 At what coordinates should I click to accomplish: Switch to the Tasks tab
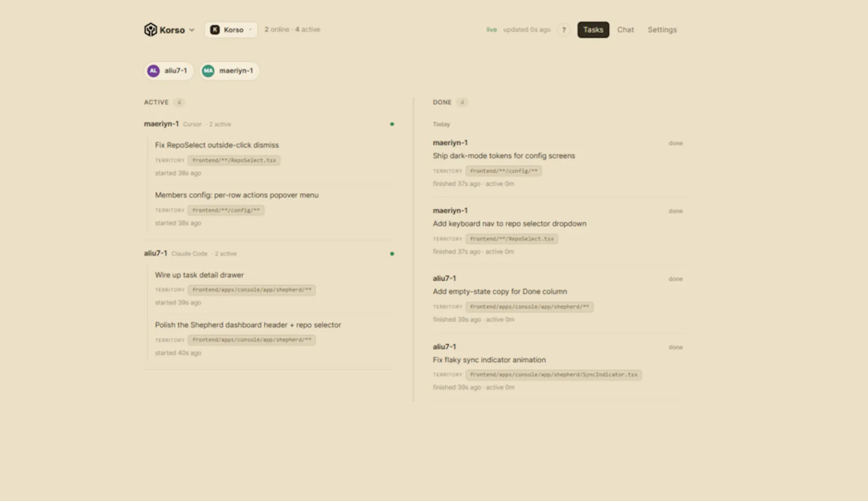[x=593, y=30]
